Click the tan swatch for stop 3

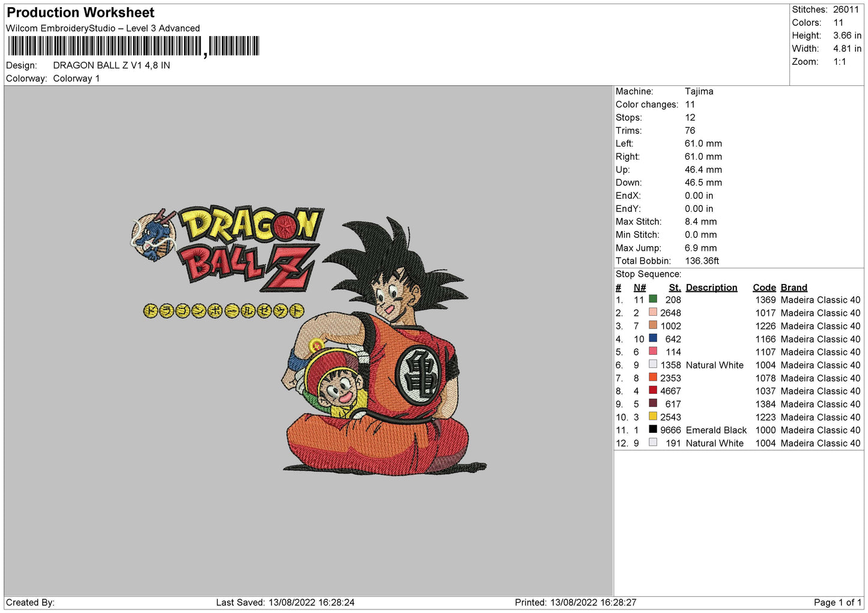tap(653, 325)
